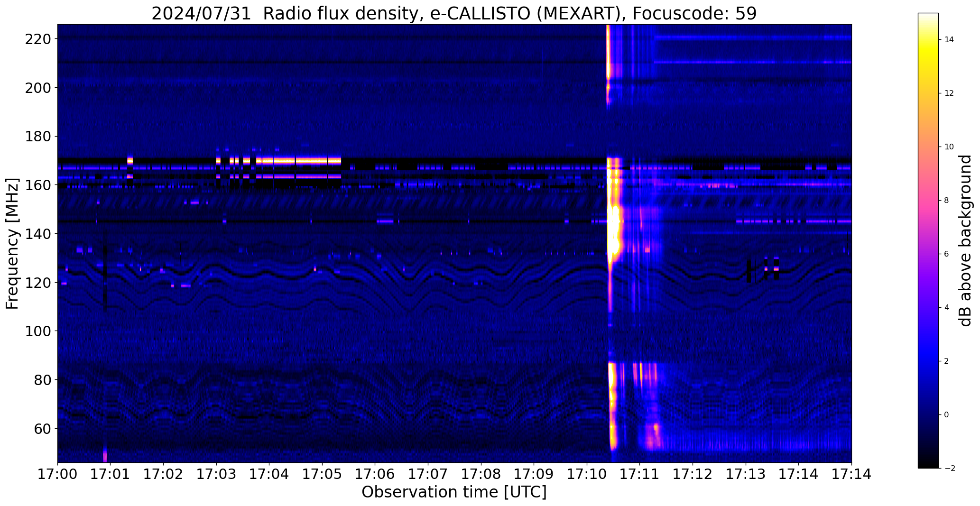This screenshot has width=980, height=506.
Task: Click the 17:01 time tick label
Action: point(111,474)
